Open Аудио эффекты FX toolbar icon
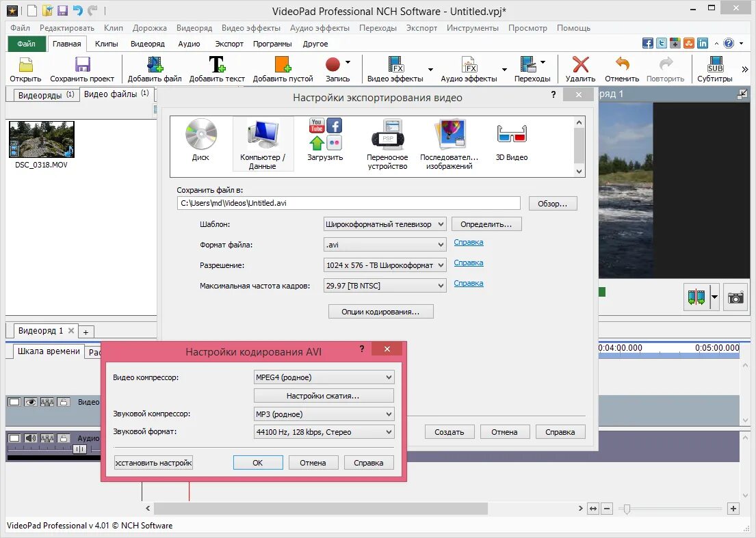The height and width of the screenshot is (538, 756). [x=469, y=64]
